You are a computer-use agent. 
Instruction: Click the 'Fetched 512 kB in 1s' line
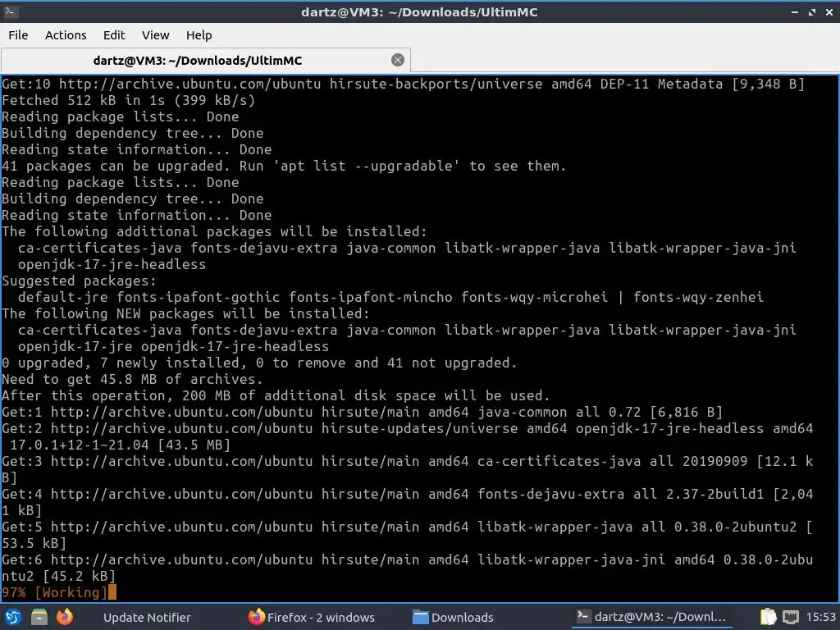(x=129, y=100)
